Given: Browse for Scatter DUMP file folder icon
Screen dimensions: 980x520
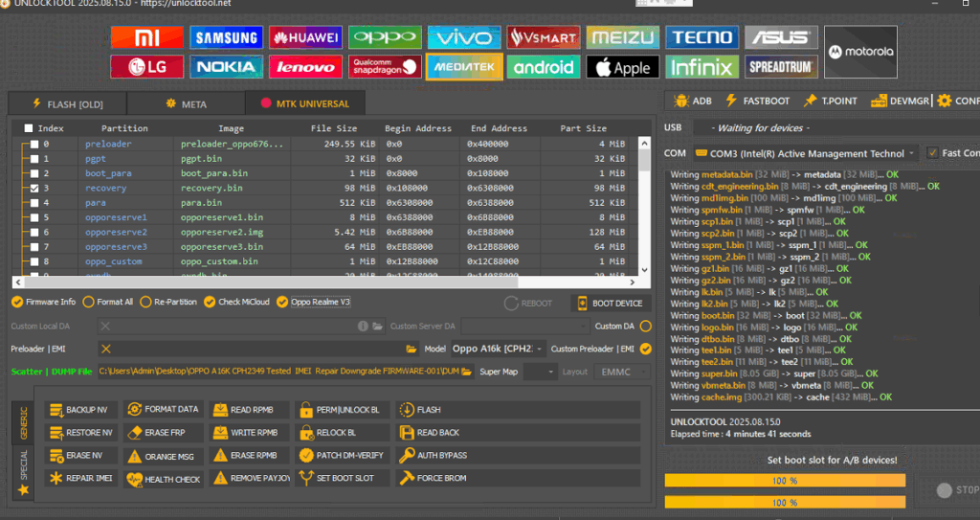Looking at the screenshot, I should [466, 372].
